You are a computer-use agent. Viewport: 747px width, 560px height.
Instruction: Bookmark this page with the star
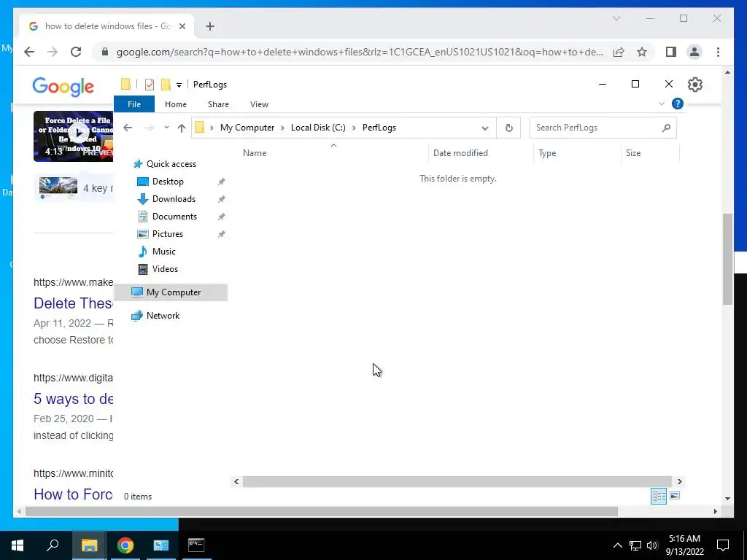tap(642, 52)
